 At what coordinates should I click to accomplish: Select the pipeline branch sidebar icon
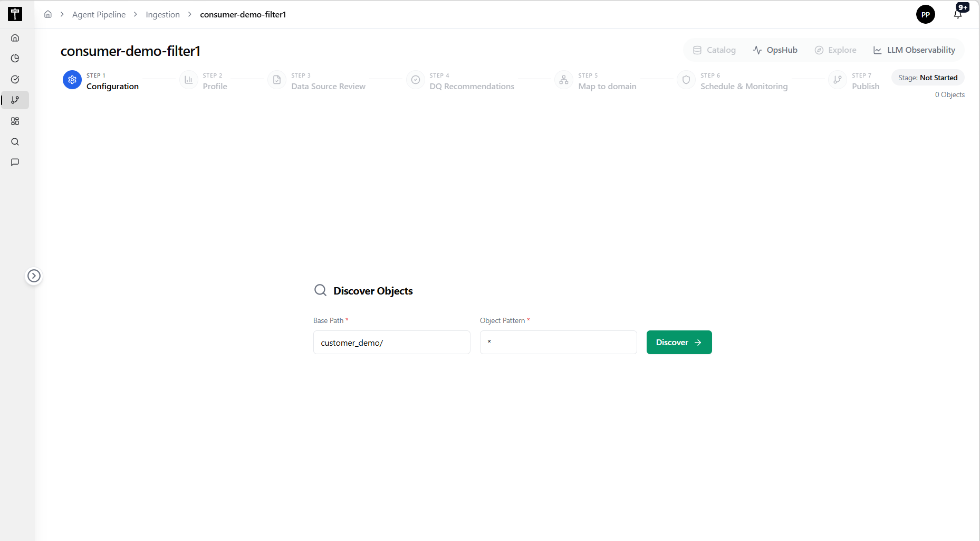[x=15, y=100]
